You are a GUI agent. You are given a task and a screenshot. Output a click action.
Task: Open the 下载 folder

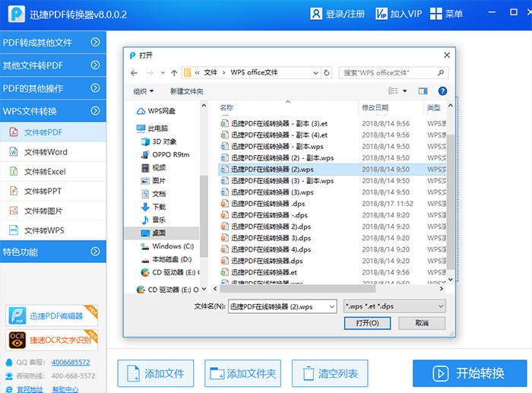(x=154, y=207)
